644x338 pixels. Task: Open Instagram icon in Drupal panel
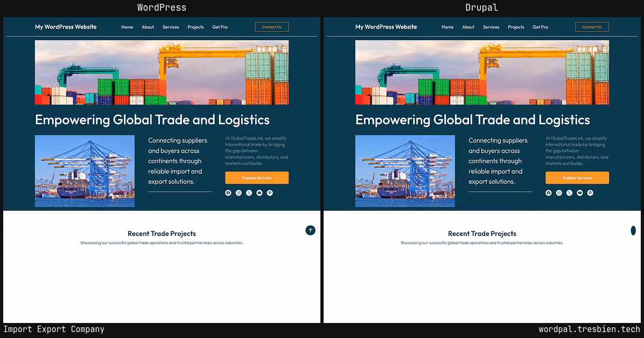click(x=559, y=193)
